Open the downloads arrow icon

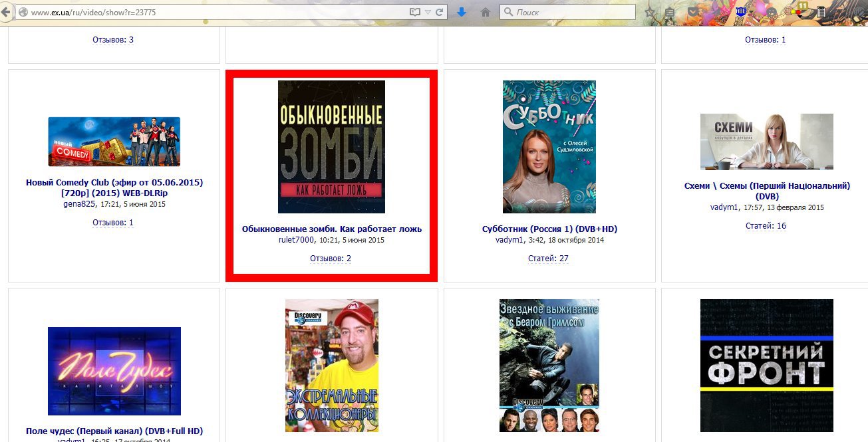point(462,12)
